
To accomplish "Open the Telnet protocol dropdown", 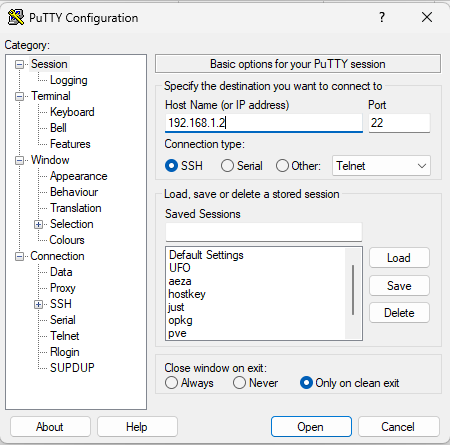I will [381, 166].
